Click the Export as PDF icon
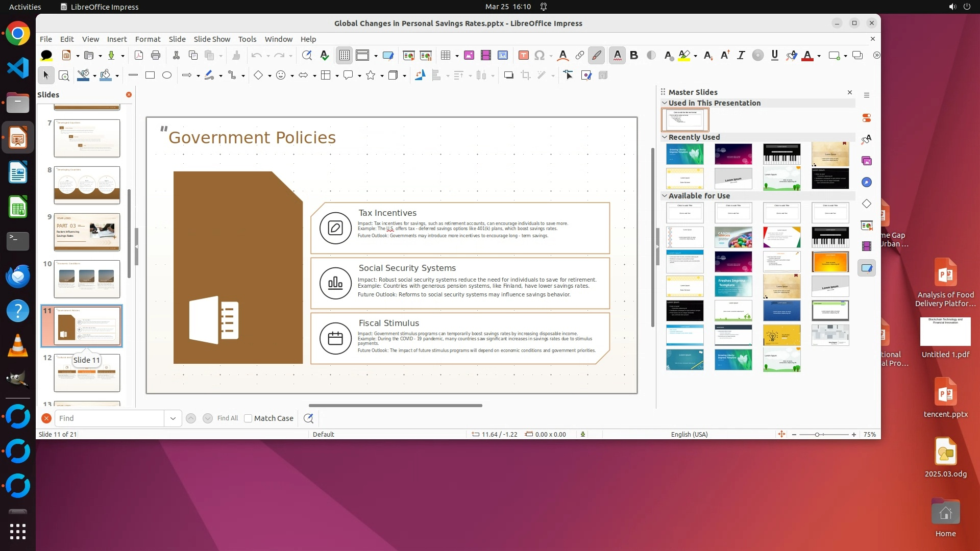 [x=138, y=55]
